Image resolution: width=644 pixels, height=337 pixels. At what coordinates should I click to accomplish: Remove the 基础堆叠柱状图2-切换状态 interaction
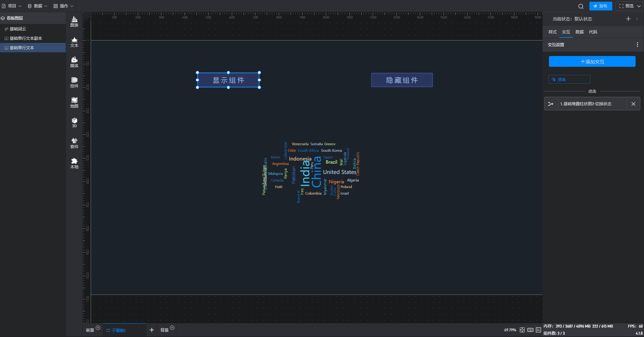[x=633, y=104]
